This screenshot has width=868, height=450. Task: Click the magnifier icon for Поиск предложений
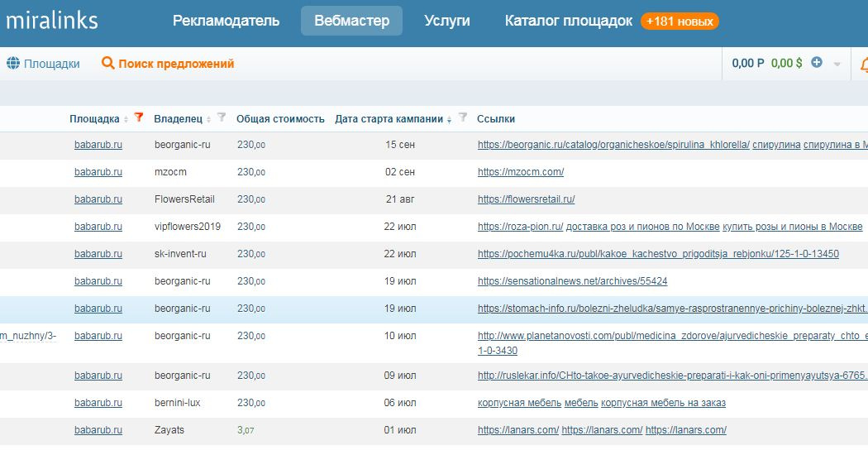pyautogui.click(x=107, y=63)
